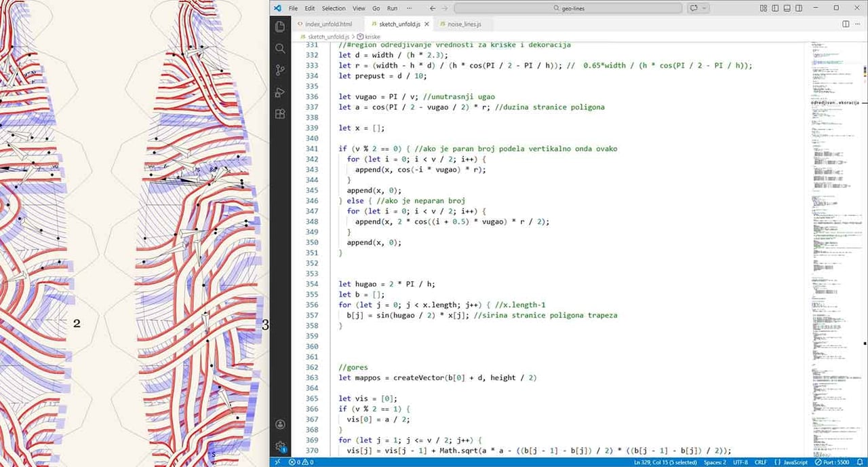Switch to the index_unfold.html tab
The height and width of the screenshot is (467, 868).
(x=328, y=24)
